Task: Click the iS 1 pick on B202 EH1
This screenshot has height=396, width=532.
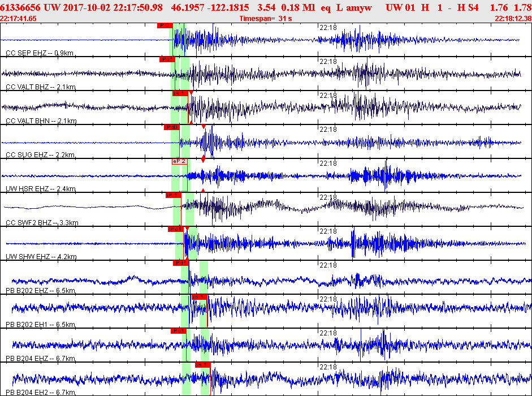Action: (200, 297)
